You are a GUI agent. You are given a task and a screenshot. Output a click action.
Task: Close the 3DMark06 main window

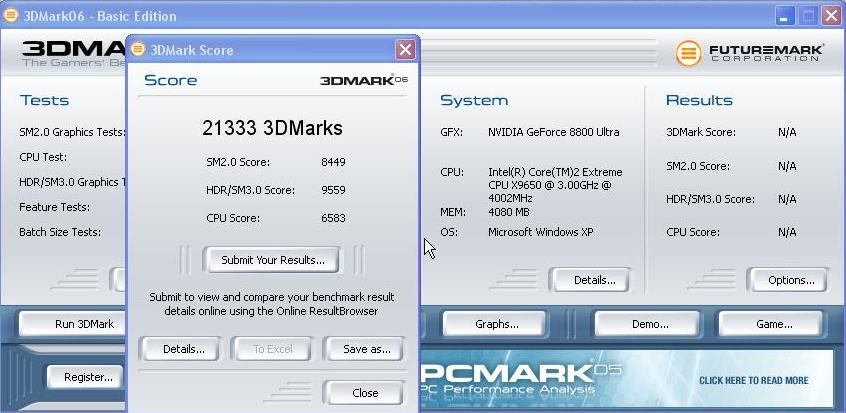(831, 16)
